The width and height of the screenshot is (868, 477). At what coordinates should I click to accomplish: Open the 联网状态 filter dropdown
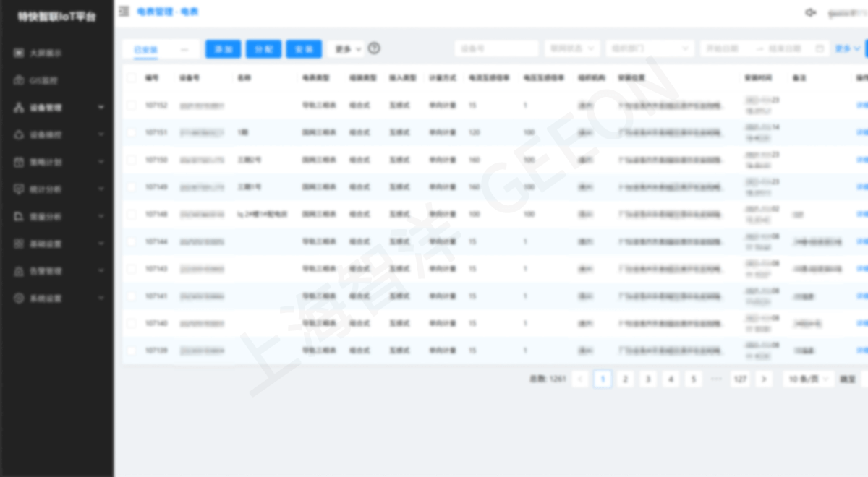point(572,48)
